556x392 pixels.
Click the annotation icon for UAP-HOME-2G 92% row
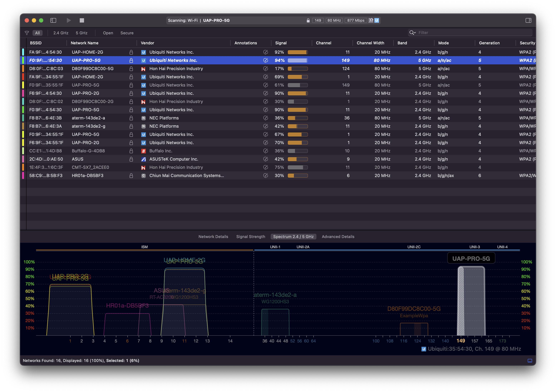pyautogui.click(x=266, y=52)
